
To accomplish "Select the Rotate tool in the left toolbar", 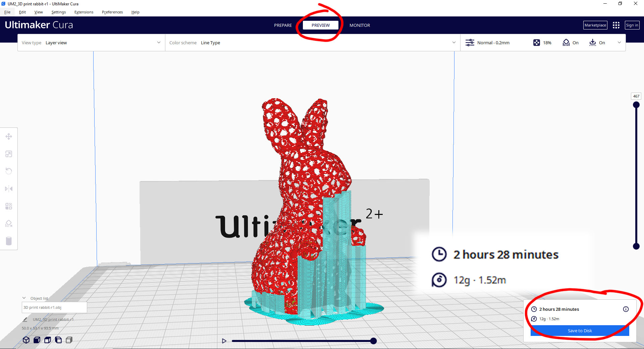I will 9,171.
